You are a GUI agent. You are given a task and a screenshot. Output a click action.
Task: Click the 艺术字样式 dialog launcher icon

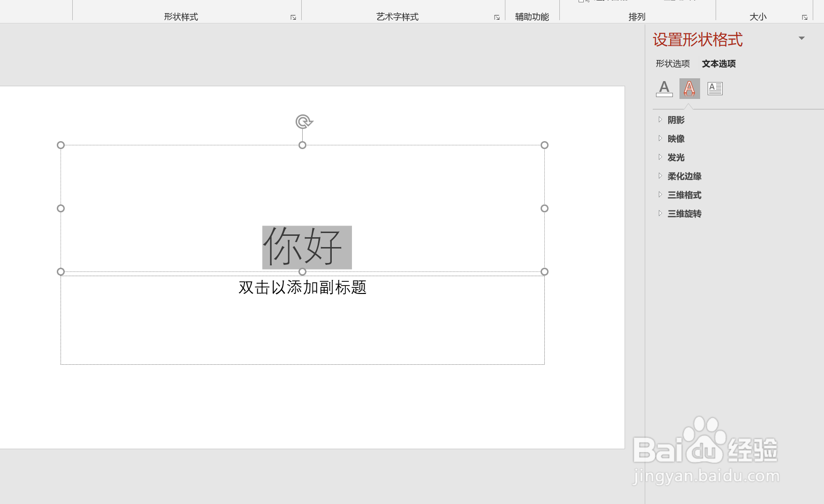[496, 16]
